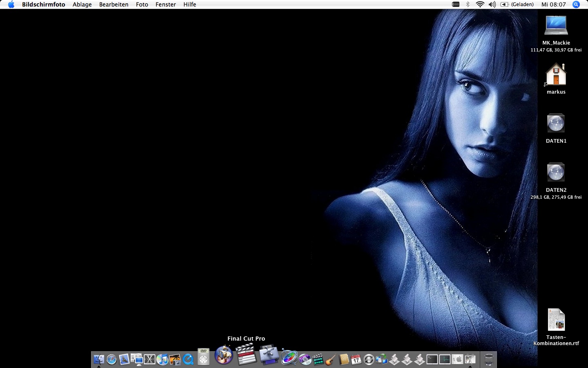Open Finder from the Dock
This screenshot has width=588, height=368.
(x=99, y=359)
